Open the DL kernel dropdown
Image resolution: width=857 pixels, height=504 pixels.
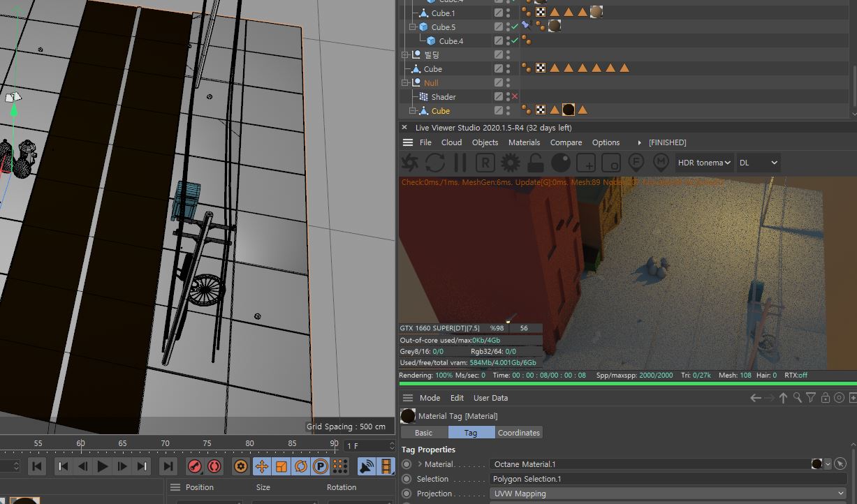click(758, 163)
